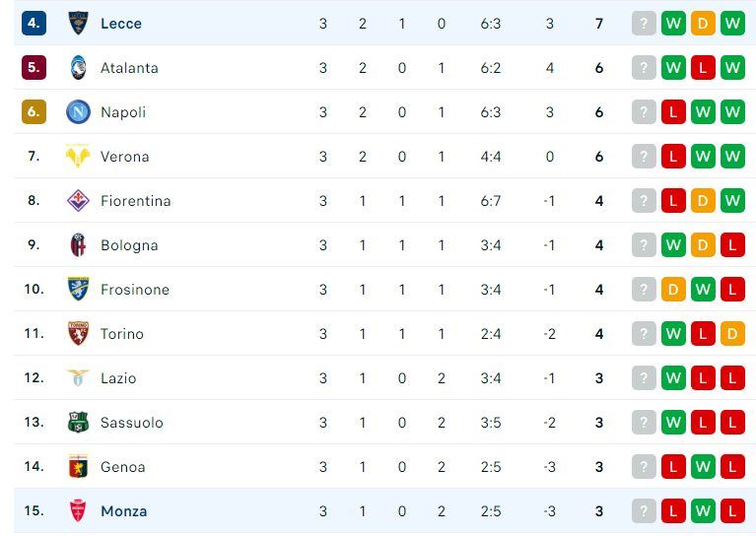Click Atalanta's red L loss badge

click(x=703, y=67)
